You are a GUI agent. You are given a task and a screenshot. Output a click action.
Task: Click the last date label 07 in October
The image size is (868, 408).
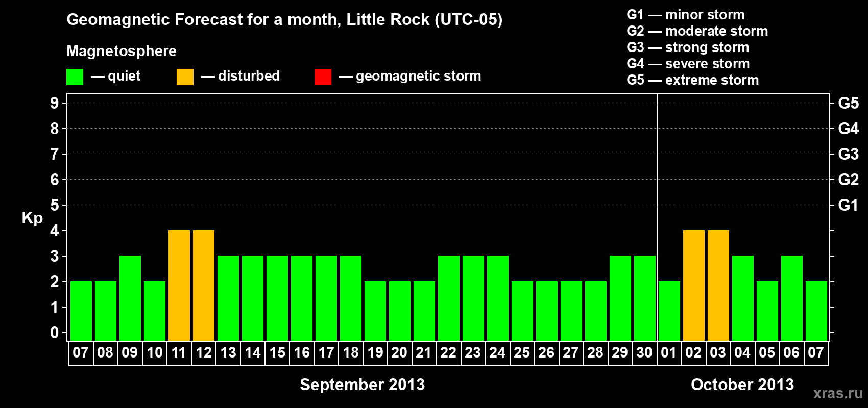[816, 353]
